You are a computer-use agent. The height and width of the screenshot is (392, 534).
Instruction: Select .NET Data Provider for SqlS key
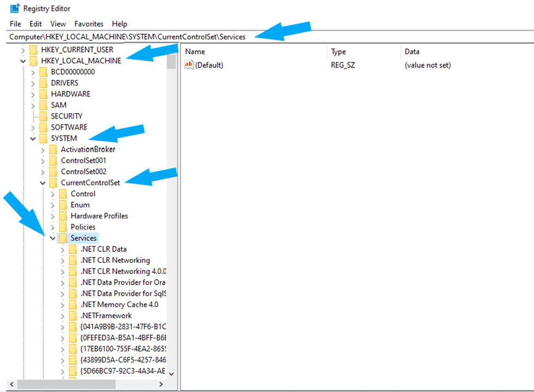pyautogui.click(x=123, y=293)
